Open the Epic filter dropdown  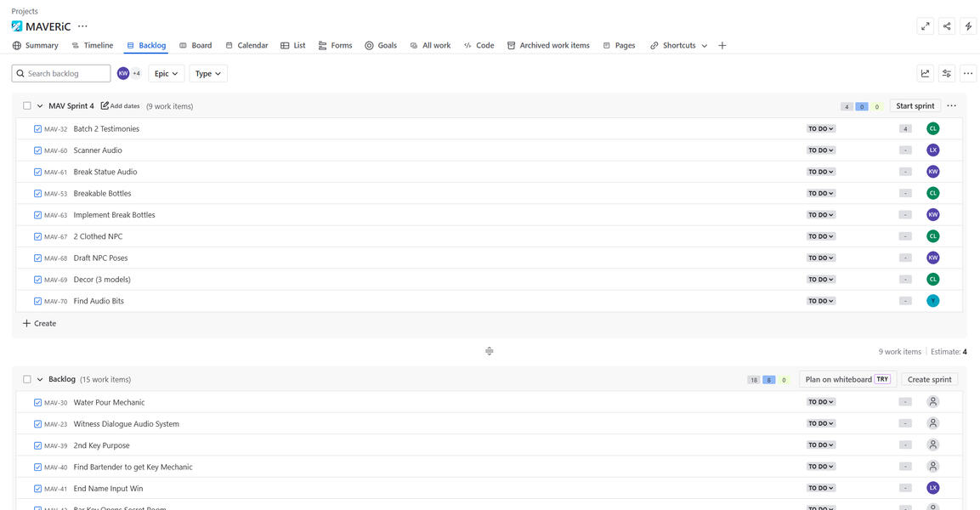click(166, 74)
